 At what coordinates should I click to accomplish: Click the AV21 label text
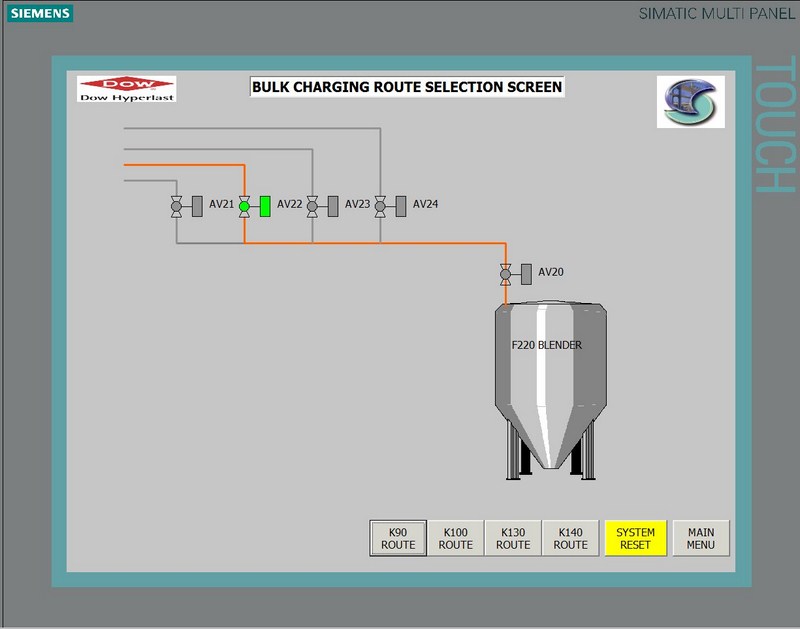(221, 204)
